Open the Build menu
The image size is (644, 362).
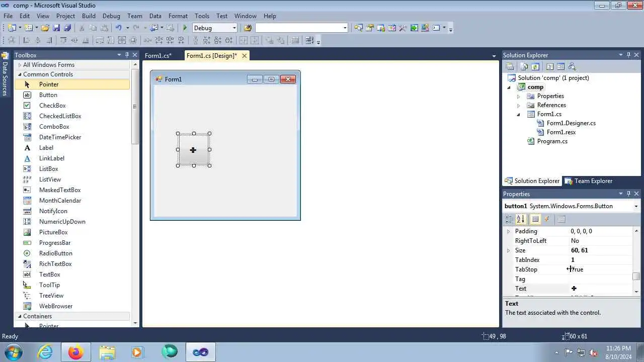pos(89,16)
